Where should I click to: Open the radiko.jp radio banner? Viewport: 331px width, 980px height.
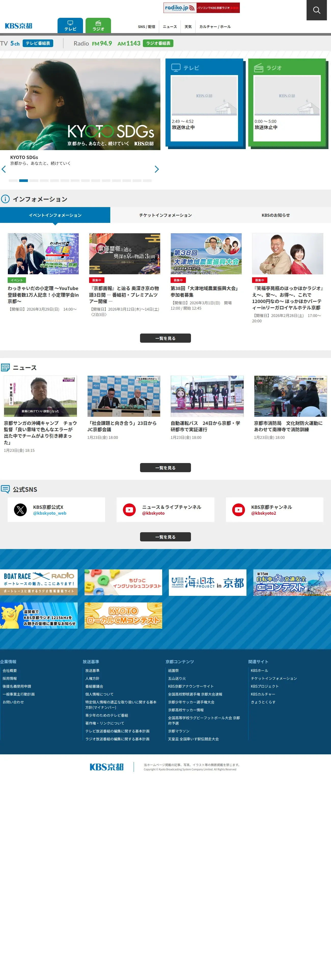[201, 8]
